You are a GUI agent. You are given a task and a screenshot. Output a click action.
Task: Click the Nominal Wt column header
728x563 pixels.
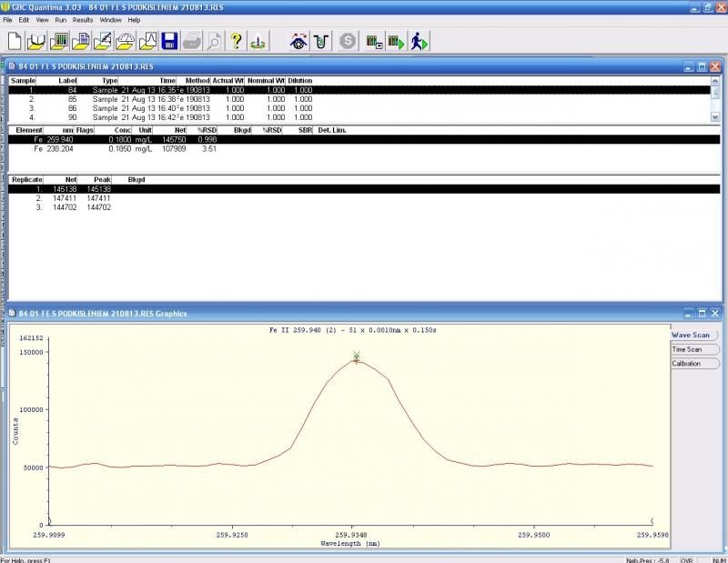point(266,81)
